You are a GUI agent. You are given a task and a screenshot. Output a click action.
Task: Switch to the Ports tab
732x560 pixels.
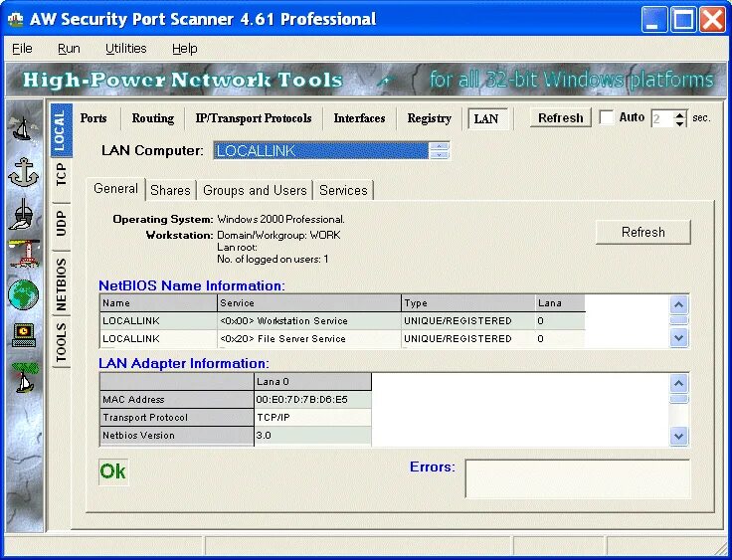pos(93,118)
